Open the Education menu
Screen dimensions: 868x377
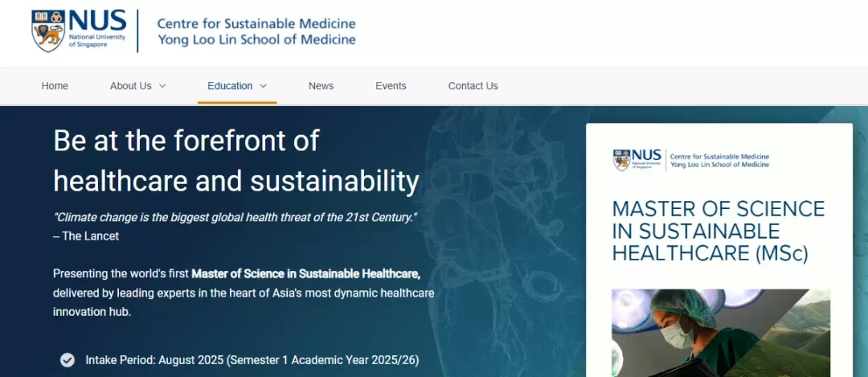(230, 86)
